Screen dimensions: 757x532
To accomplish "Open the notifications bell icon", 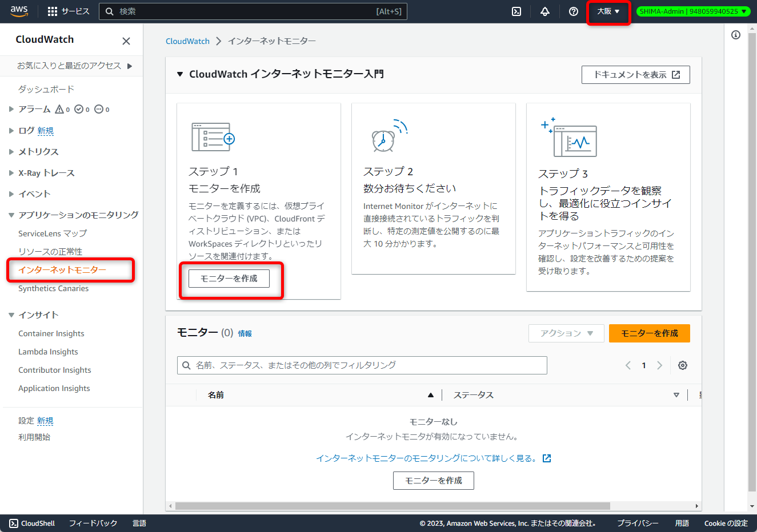I will pyautogui.click(x=544, y=11).
